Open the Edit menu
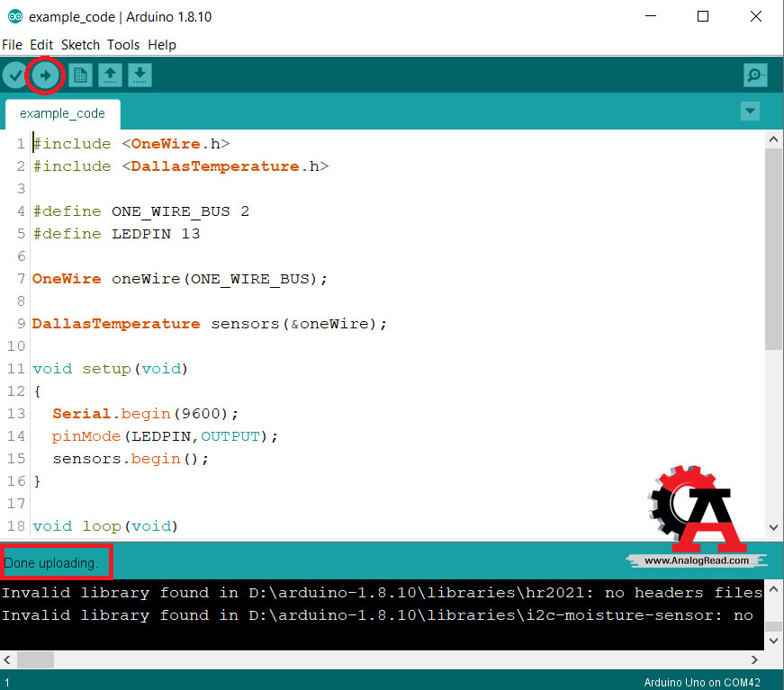Screen dimensions: 784x690 click(41, 45)
